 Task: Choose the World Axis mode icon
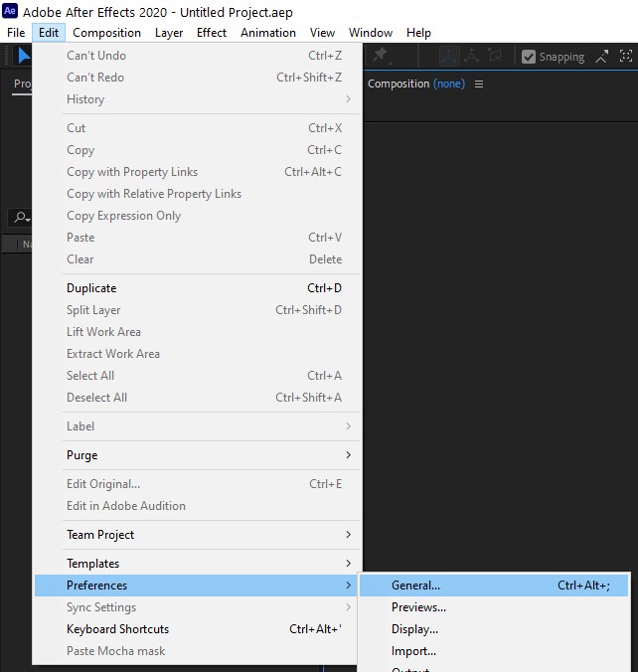(472, 56)
